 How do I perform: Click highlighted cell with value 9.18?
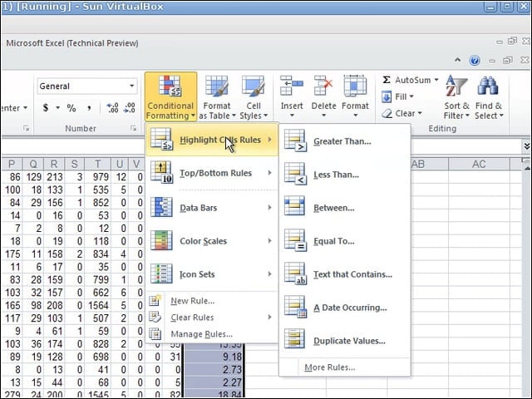(214, 357)
